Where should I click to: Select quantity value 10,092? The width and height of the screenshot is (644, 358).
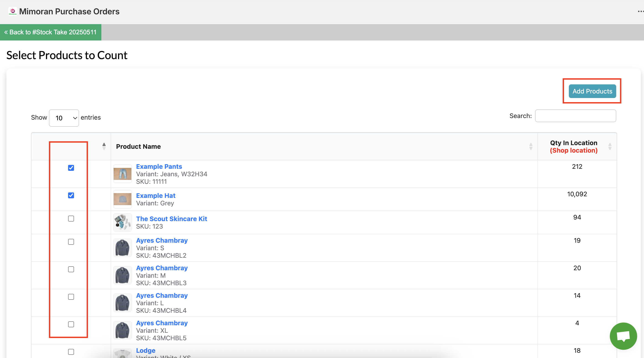point(577,194)
